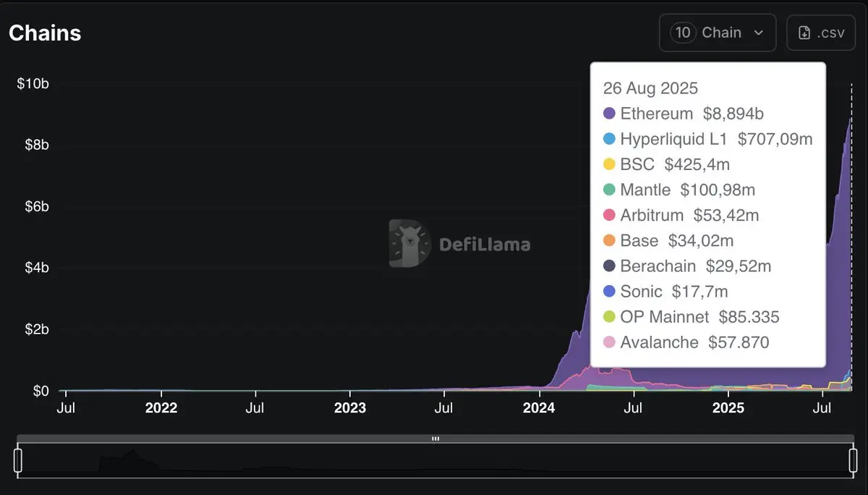
Task: Click the Chains heading
Action: click(45, 33)
